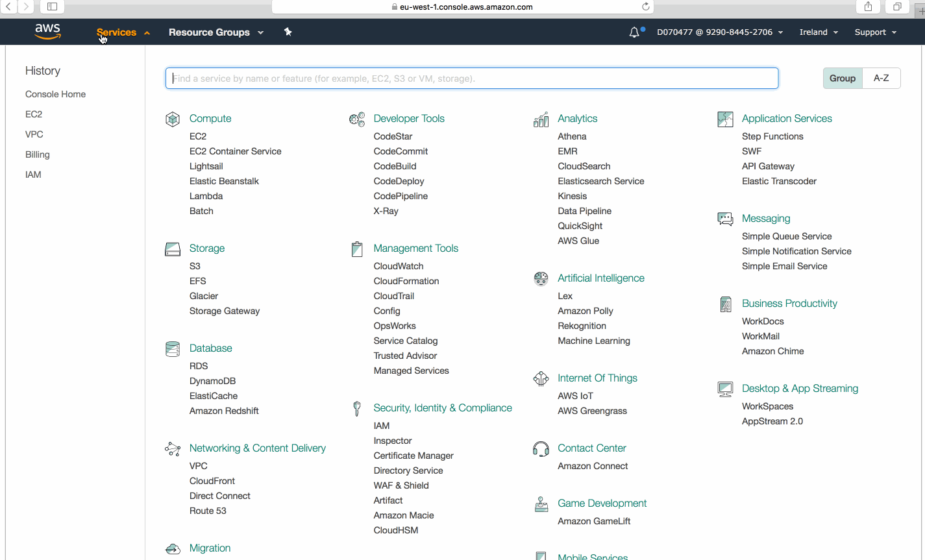Open the CloudFormation service link
The image size is (925, 560).
pyautogui.click(x=406, y=281)
